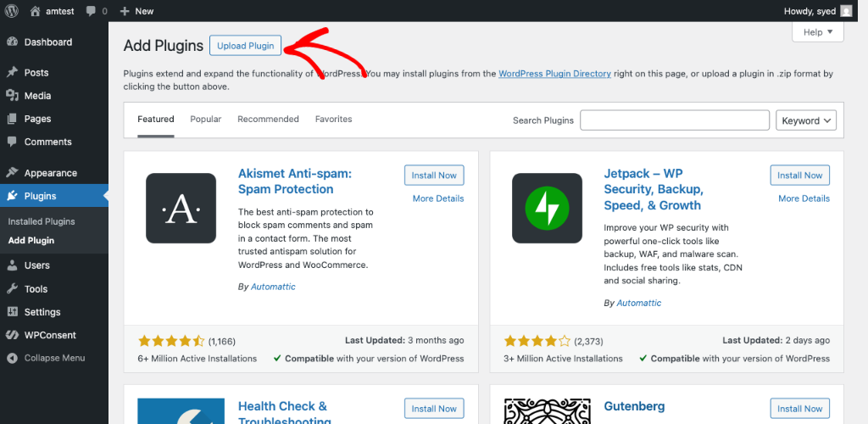Switch to the Popular tab
The height and width of the screenshot is (424, 868).
pos(205,119)
